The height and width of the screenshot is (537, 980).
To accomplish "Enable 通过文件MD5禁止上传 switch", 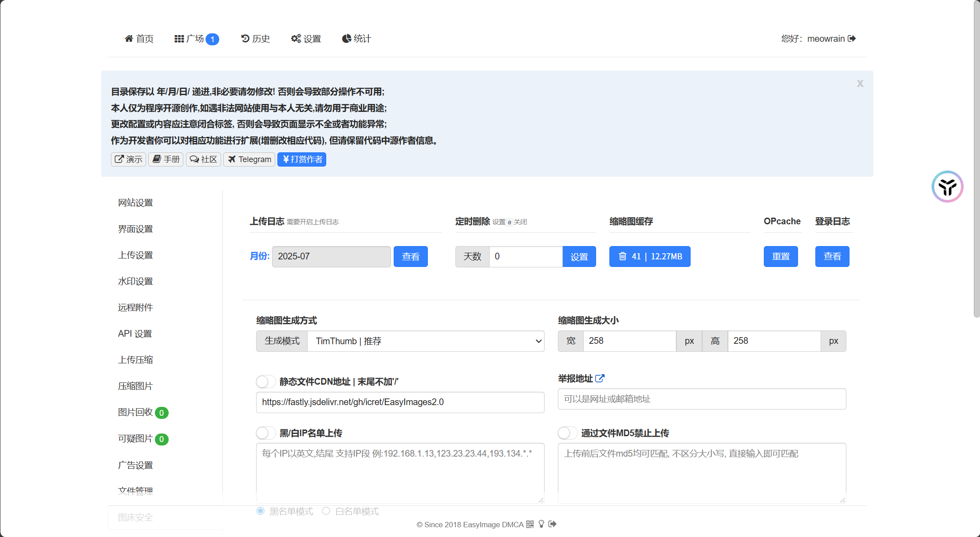I will [x=567, y=433].
